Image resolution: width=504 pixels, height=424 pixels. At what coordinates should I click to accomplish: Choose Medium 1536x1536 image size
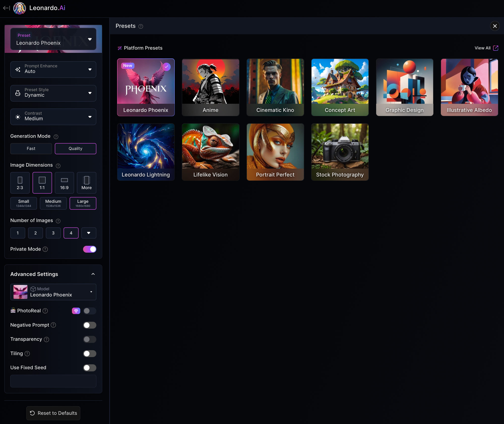53,203
